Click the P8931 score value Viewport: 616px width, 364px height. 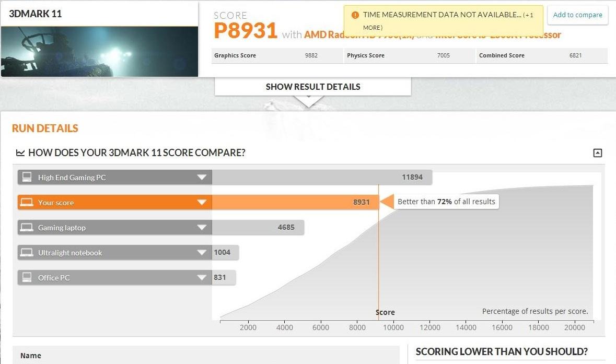click(x=246, y=31)
